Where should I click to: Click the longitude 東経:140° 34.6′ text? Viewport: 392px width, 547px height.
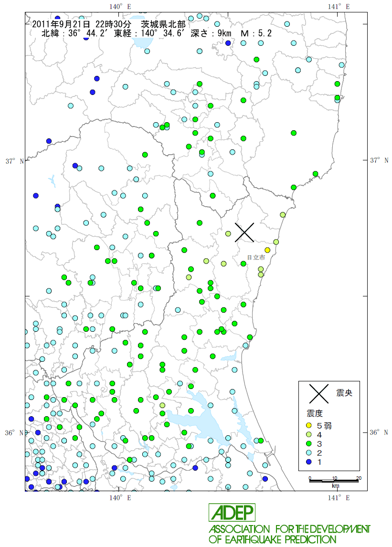pyautogui.click(x=150, y=33)
